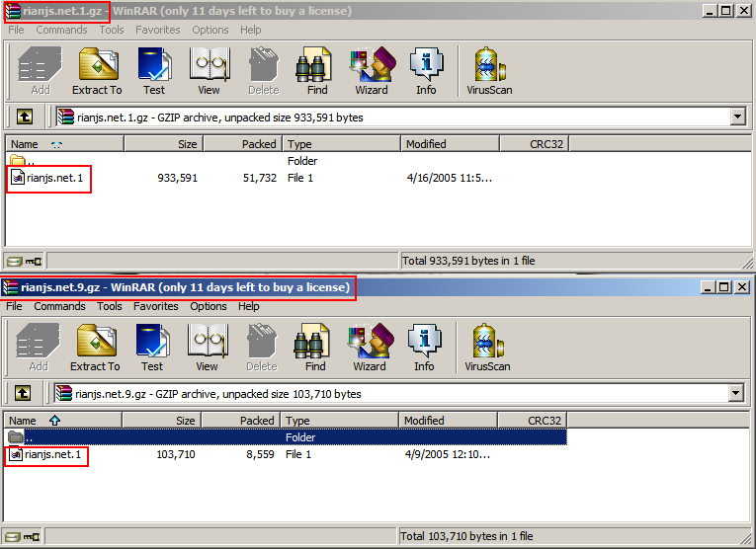
Task: Sort by CRC32 column in rianjs.net.9.gz window
Action: pyautogui.click(x=533, y=421)
